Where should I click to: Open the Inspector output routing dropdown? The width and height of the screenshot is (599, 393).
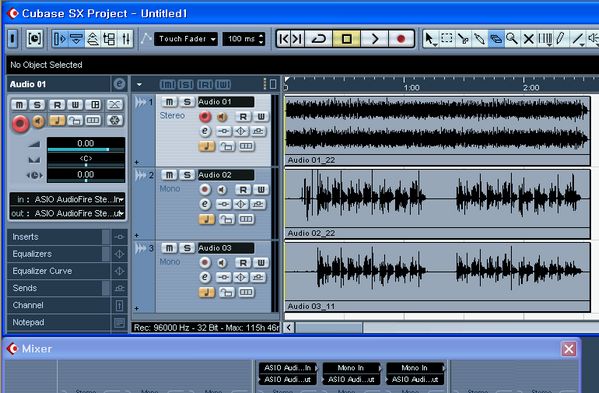tap(68, 213)
